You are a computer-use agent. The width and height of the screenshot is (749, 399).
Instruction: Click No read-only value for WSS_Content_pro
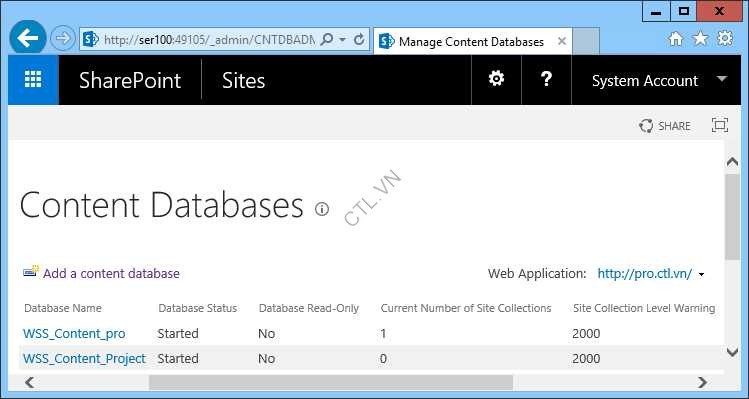267,334
